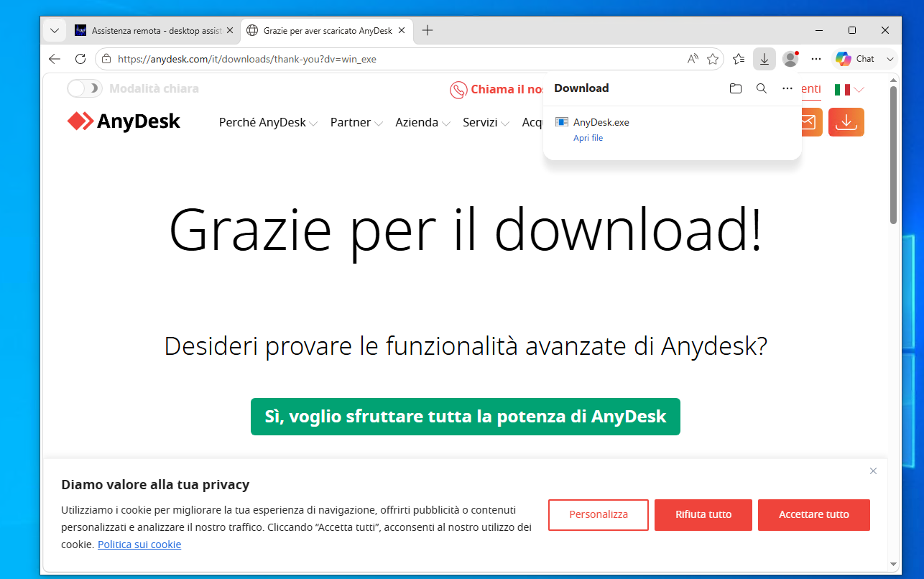Add this page to favorites
Screen dimensions: 924x579
[713, 59]
